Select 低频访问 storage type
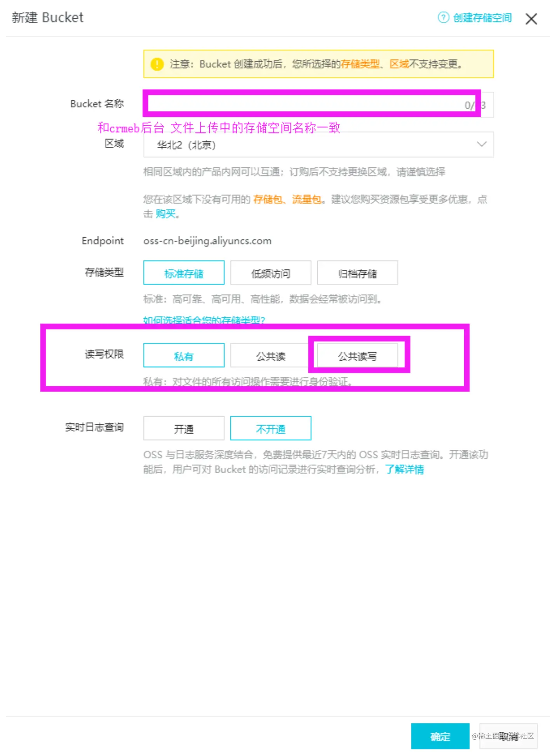550x756 pixels. 271,273
